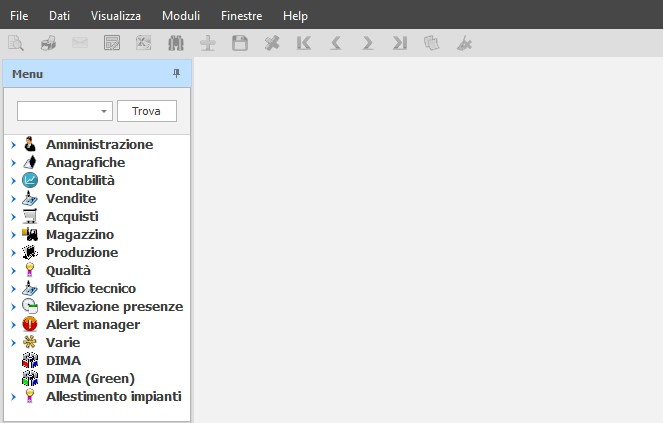Screen dimensions: 663x423
Task: Expand the Ufficio tecnico tree node
Action: [13, 289]
